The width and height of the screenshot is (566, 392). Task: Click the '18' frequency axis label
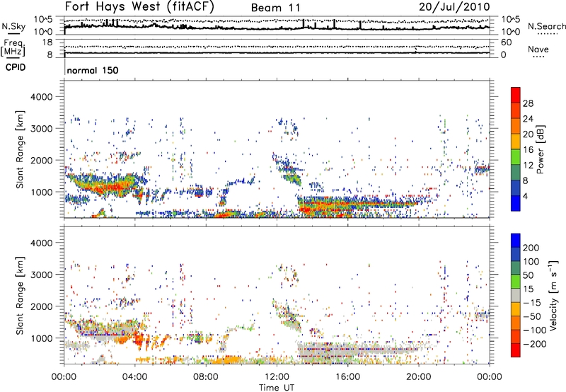[x=47, y=42]
